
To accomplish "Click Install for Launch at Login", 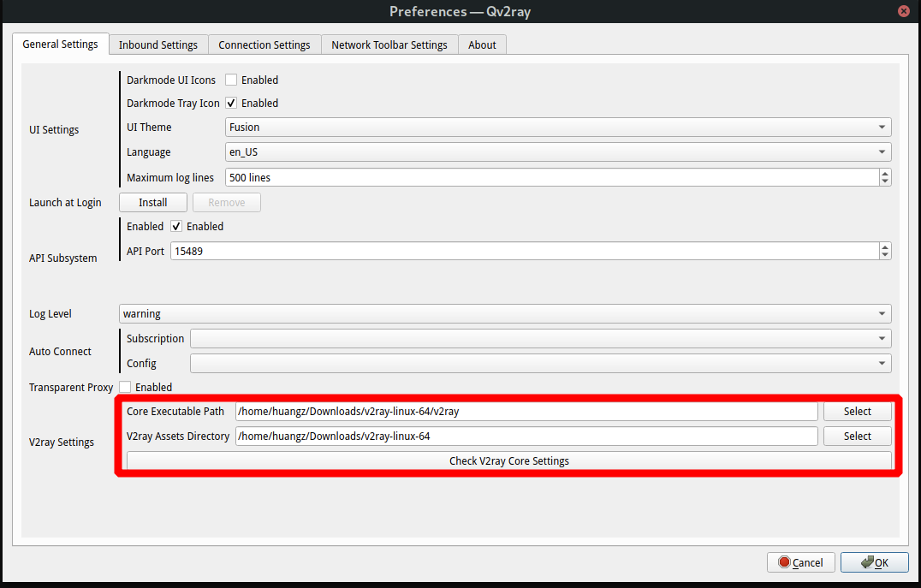I will 153,203.
